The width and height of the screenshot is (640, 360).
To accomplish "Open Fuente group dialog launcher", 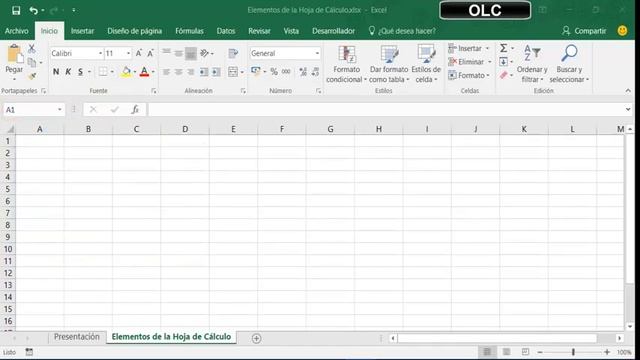I will tap(154, 91).
